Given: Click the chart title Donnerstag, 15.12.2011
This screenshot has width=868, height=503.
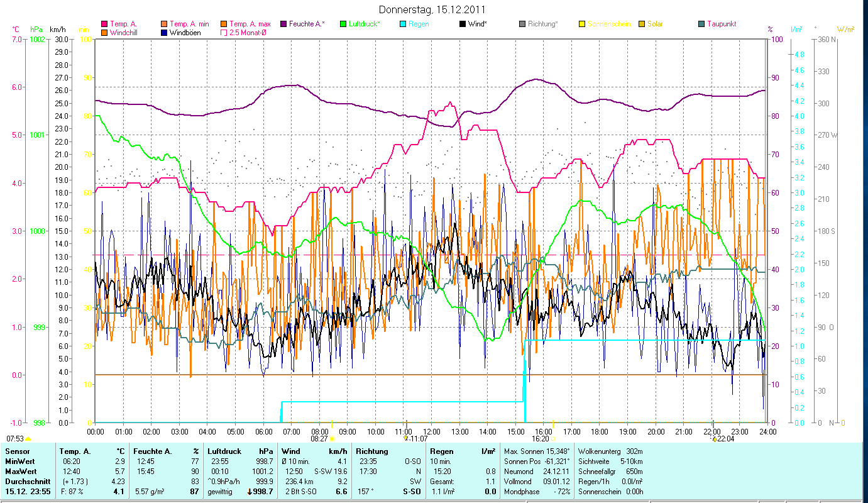Looking at the screenshot, I should tap(432, 10).
